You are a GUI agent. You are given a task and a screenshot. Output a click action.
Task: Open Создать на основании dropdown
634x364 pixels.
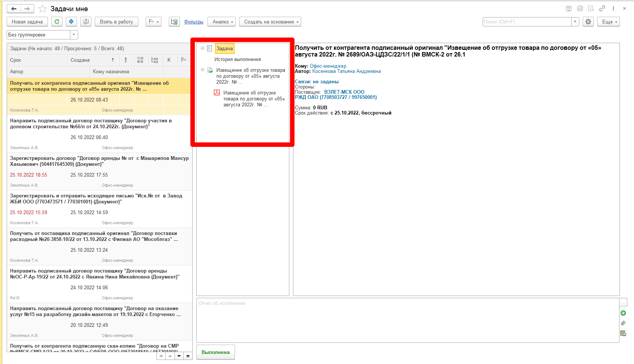click(270, 22)
